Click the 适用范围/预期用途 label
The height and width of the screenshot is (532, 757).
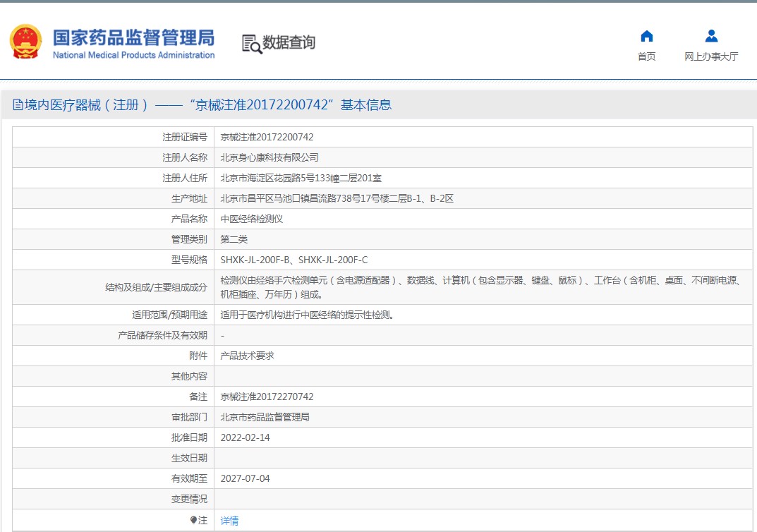170,315
